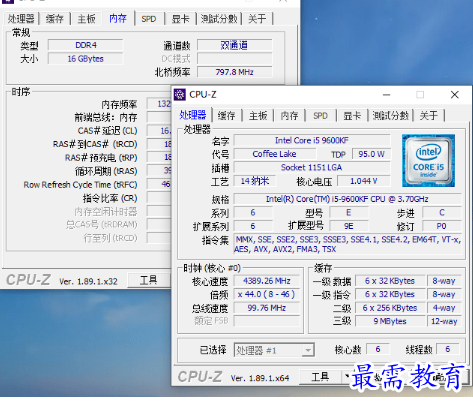The image size is (473, 408).
Task: Click the 双通道 channel value
Action: tap(235, 45)
